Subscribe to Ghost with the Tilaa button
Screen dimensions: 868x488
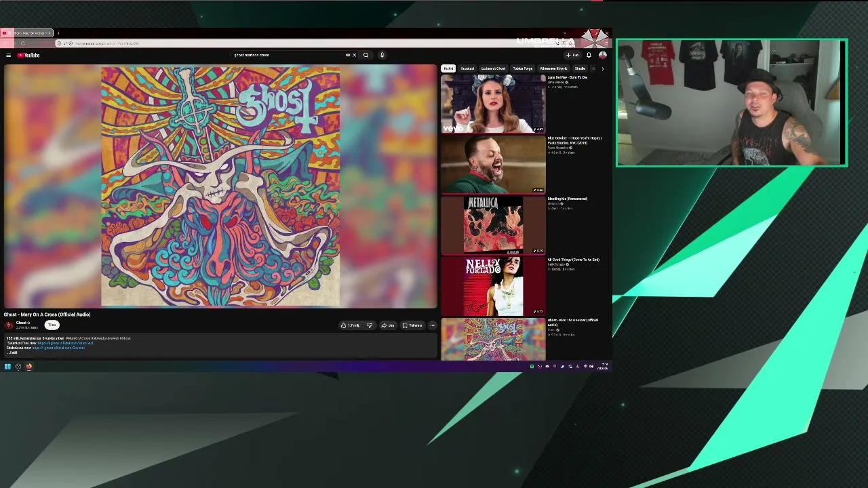coord(52,325)
